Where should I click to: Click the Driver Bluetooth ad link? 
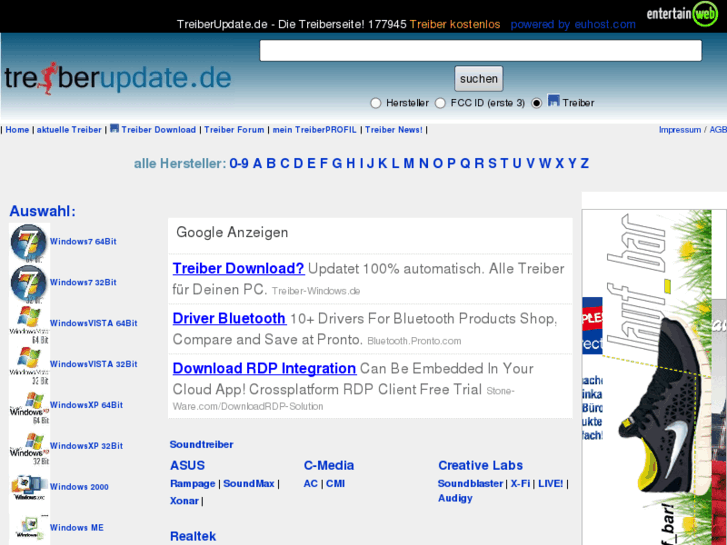tap(229, 319)
